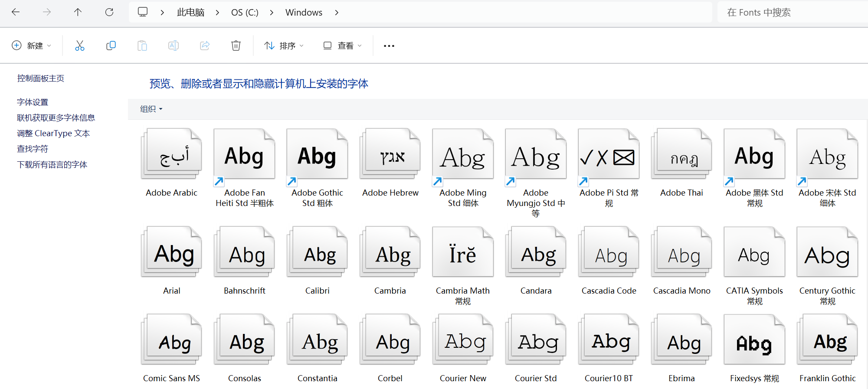The image size is (868, 389).
Task: Select the Consolas font thumbnail
Action: tap(245, 340)
